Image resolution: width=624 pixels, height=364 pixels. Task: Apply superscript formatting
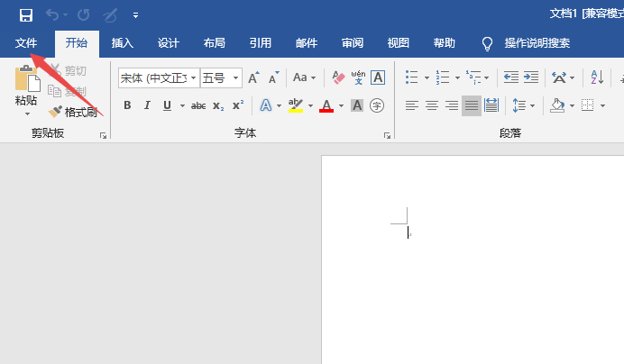[237, 105]
